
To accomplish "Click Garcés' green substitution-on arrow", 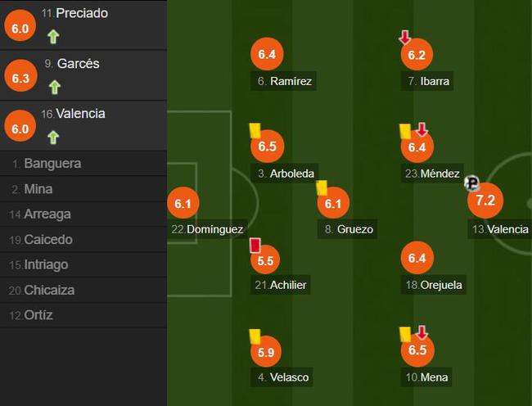I will coord(55,87).
